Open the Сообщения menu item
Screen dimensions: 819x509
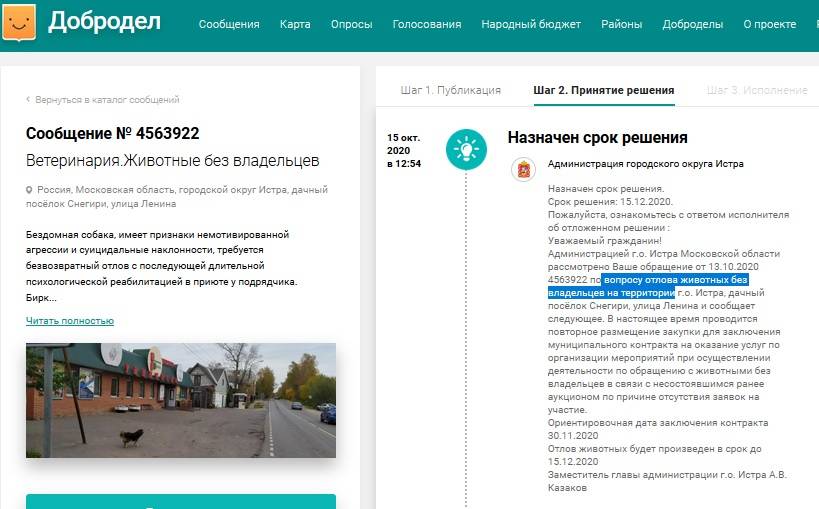(229, 24)
